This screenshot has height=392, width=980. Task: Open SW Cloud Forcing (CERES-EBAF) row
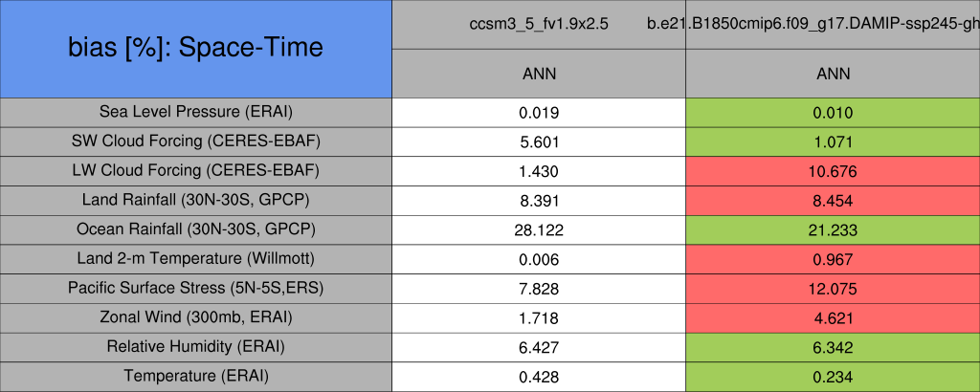point(195,142)
